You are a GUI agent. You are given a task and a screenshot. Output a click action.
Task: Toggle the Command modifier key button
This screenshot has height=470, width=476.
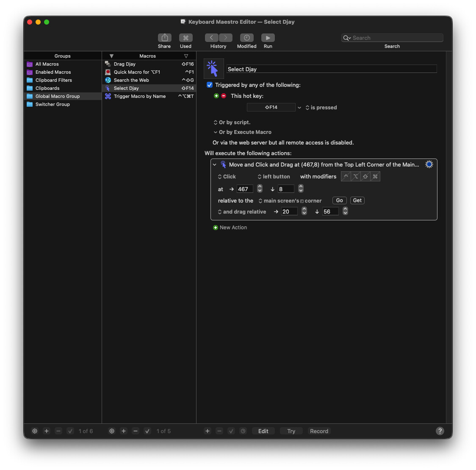click(x=375, y=177)
